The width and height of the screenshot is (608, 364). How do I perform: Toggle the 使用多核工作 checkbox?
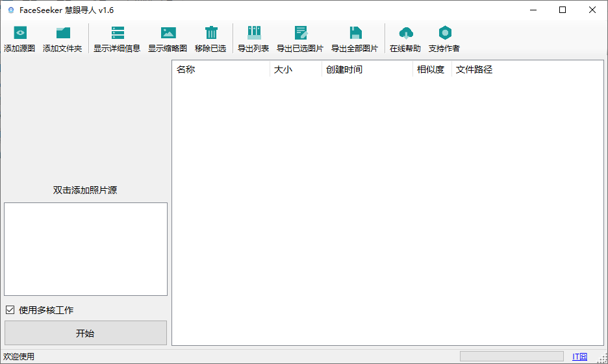tap(10, 310)
